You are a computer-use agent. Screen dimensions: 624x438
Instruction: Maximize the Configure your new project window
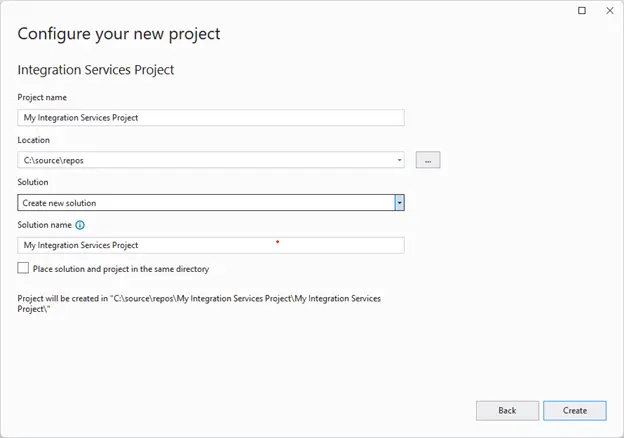583,10
